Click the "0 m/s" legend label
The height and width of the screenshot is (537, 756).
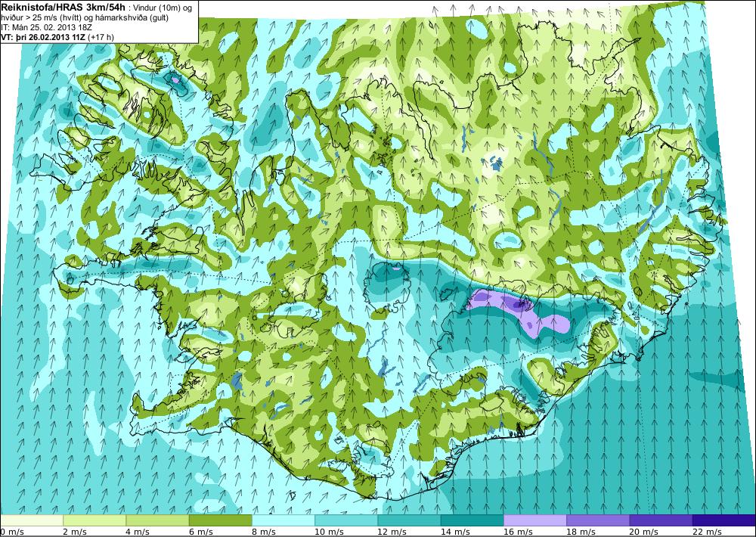point(12,532)
